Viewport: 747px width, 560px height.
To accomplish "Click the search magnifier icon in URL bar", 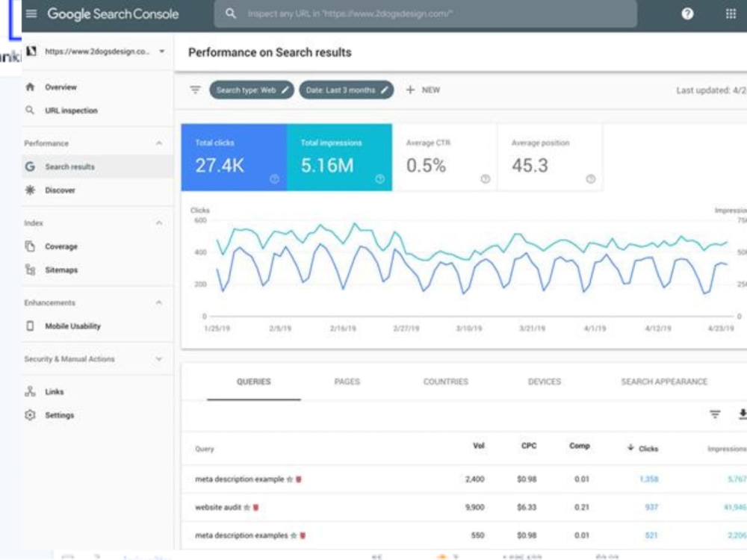I will click(231, 13).
